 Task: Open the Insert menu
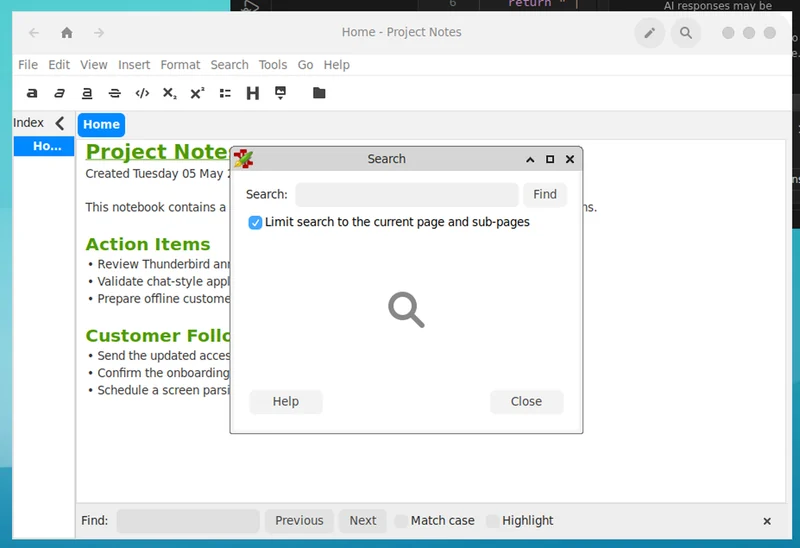134,65
